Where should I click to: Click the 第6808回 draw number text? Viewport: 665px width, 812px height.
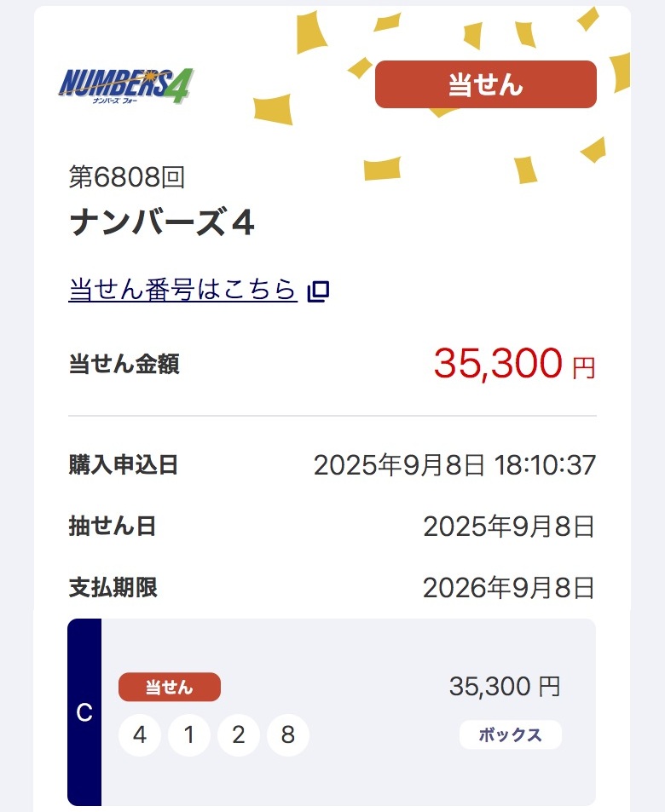click(127, 177)
